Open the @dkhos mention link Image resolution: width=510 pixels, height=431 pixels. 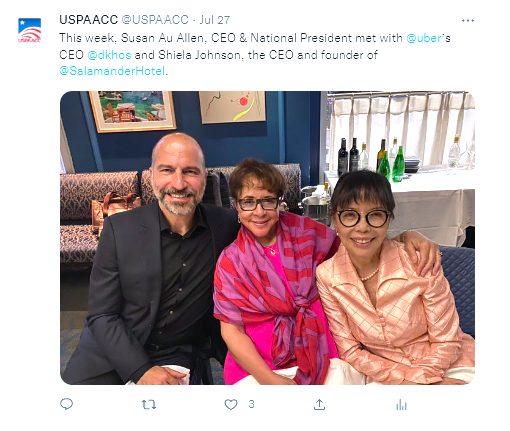pyautogui.click(x=109, y=55)
